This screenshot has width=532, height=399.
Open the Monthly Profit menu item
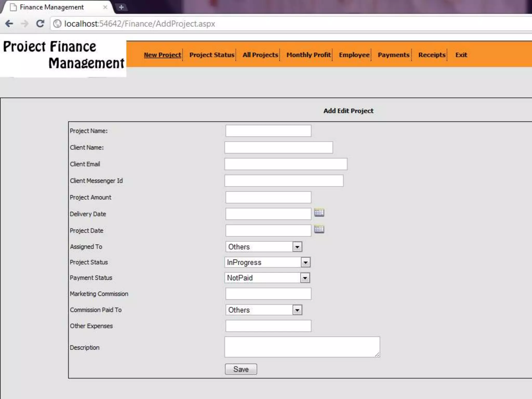point(308,55)
